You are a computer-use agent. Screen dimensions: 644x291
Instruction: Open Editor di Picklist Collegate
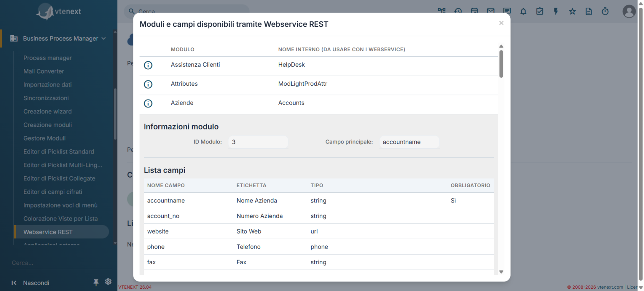coord(59,178)
